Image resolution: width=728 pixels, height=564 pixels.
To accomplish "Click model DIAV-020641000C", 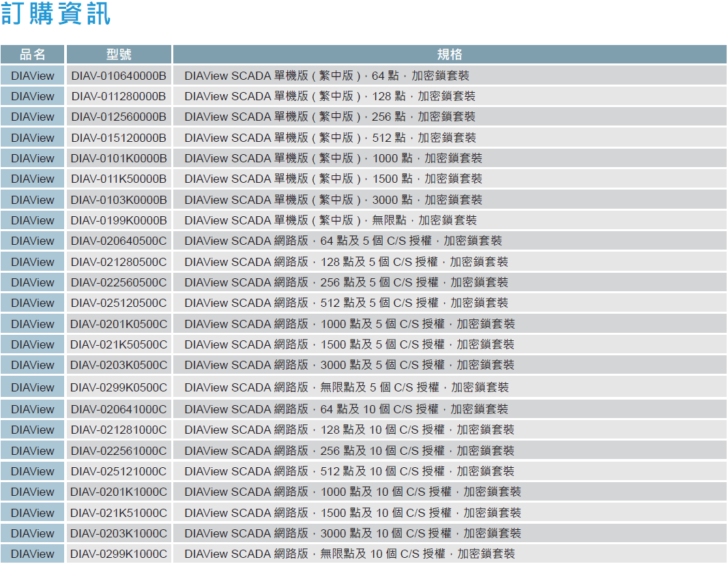I will pos(119,409).
